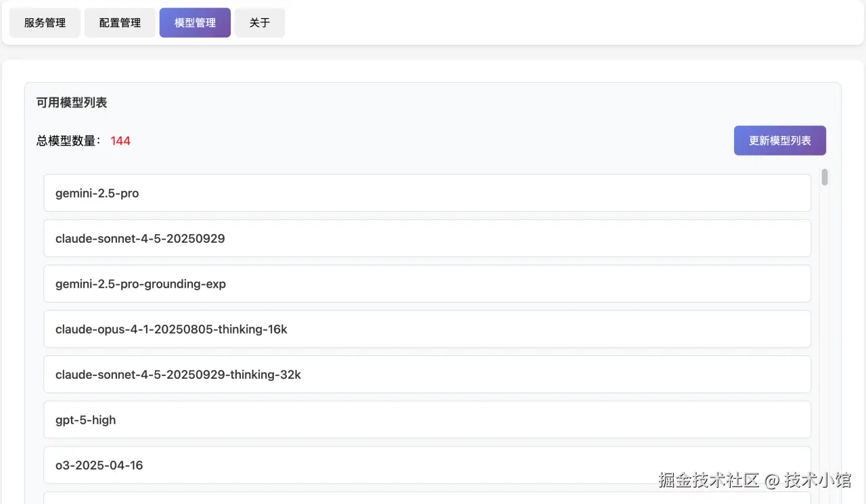
Task: Click the 总模型数量 label
Action: pos(68,141)
